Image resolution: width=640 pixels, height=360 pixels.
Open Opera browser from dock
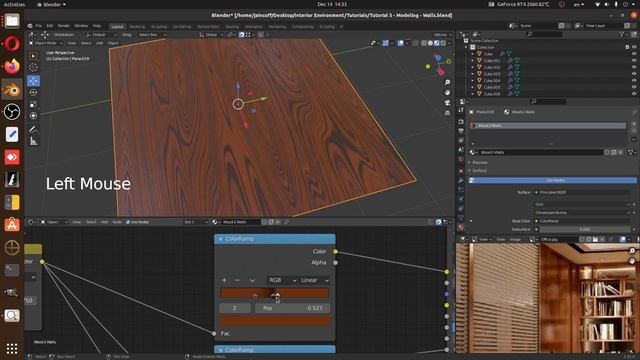(12, 43)
